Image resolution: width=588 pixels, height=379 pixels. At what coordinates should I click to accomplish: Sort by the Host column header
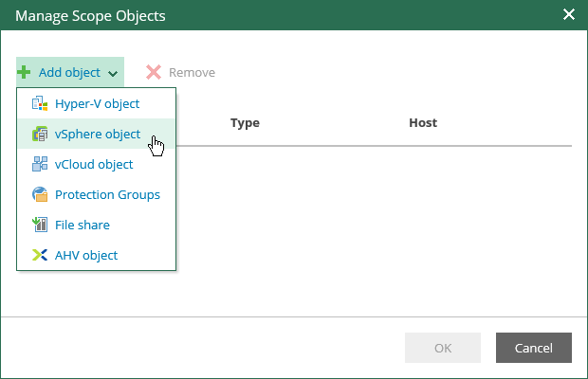tap(423, 123)
